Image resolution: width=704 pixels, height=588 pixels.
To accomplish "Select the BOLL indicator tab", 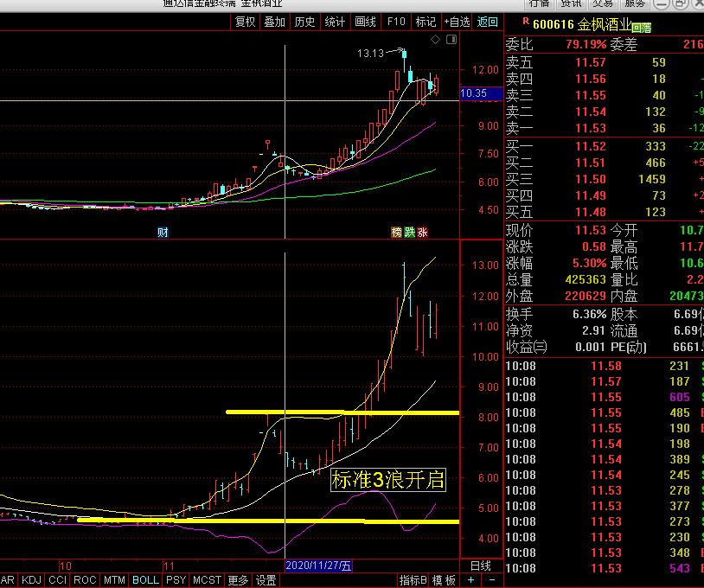I will (145, 580).
